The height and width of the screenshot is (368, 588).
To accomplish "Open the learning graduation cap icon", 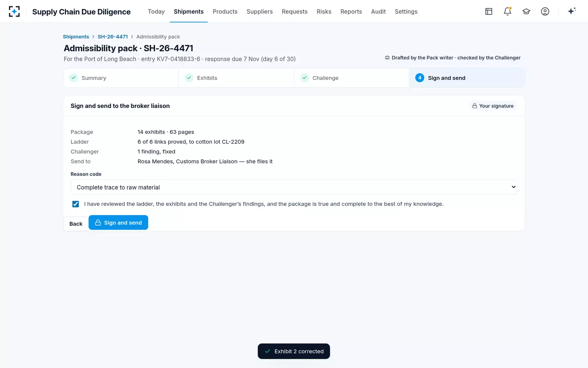I will point(526,11).
